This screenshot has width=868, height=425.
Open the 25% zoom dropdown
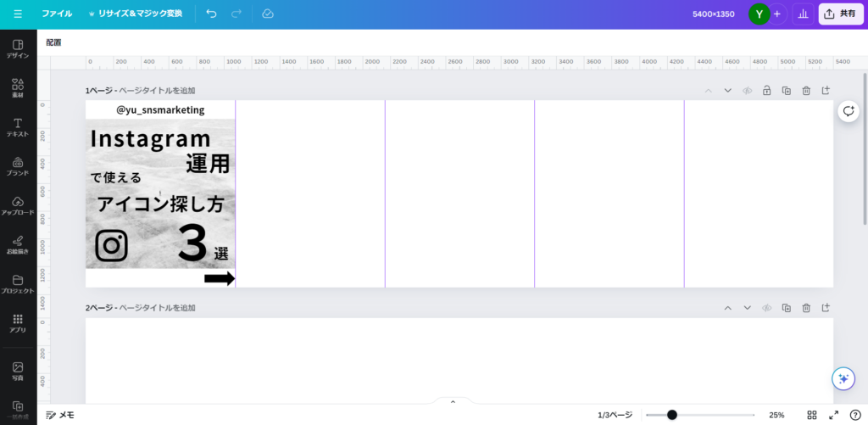[x=776, y=415]
